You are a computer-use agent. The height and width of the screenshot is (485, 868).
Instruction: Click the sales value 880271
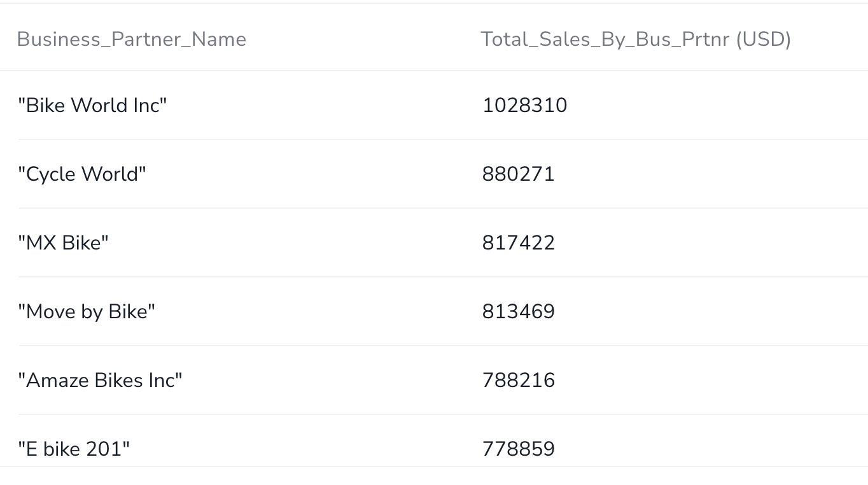click(x=519, y=174)
